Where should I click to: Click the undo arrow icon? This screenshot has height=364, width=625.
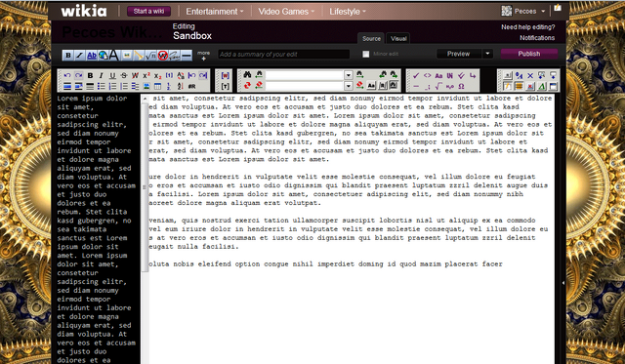(x=67, y=75)
